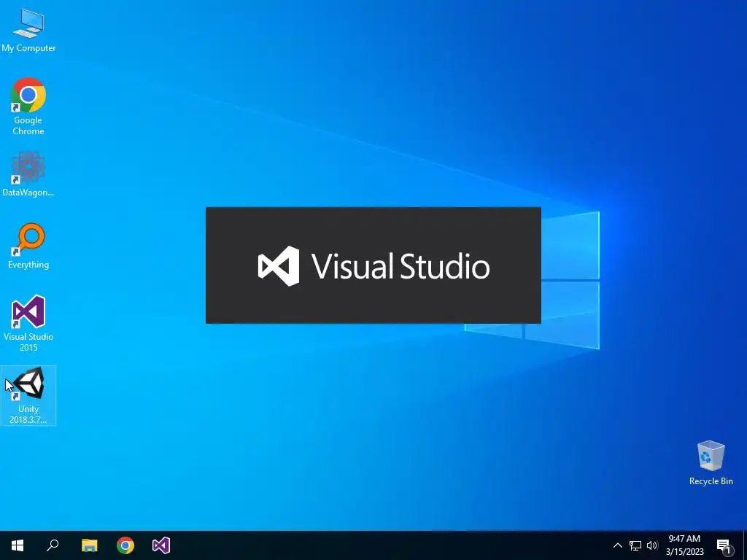
Task: Open the Action Center notifications icon
Action: [724, 545]
